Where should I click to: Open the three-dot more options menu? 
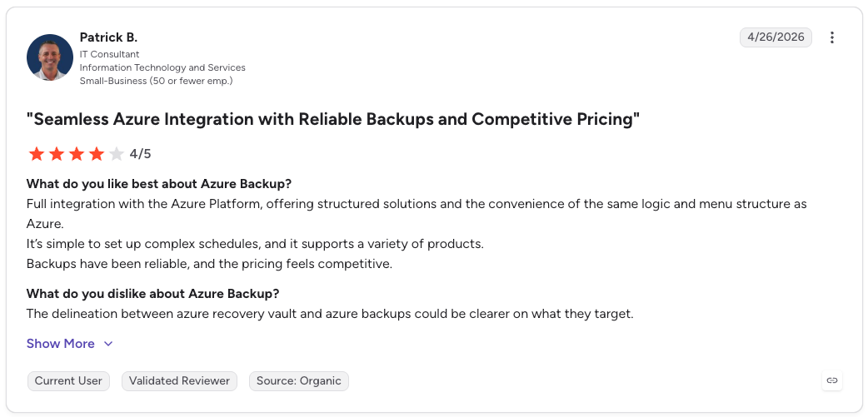point(831,37)
